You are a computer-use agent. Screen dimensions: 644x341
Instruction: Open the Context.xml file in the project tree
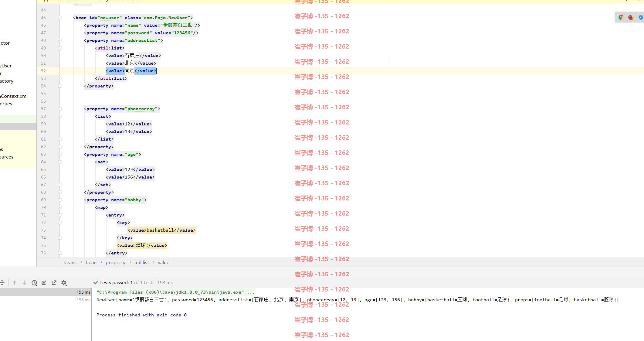14,96
